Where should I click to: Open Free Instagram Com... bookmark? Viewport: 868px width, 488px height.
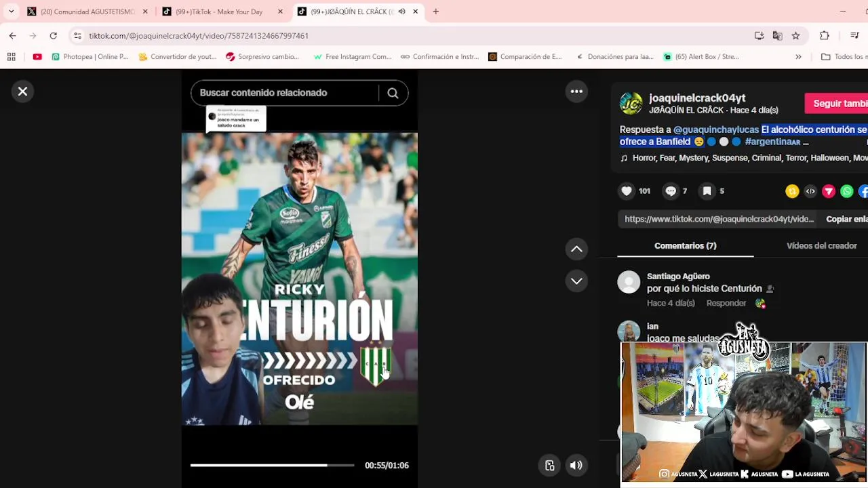[x=353, y=57]
